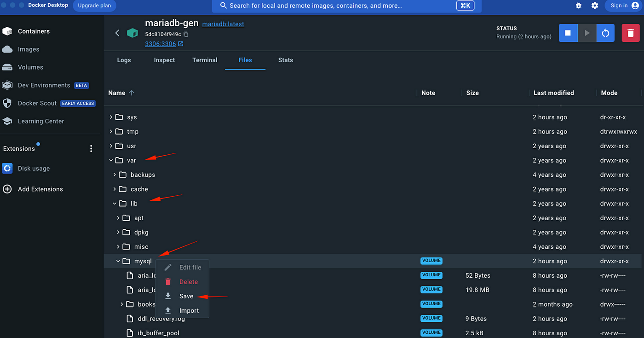Click the 52 Bytes size value
Viewport: 644px width, 338px height.
pyautogui.click(x=478, y=275)
